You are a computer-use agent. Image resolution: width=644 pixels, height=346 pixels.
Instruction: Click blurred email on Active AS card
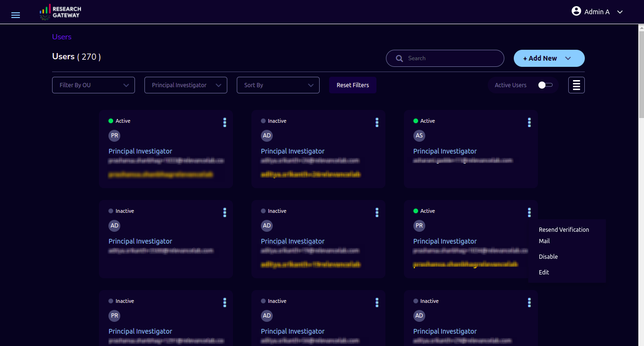[x=463, y=161]
